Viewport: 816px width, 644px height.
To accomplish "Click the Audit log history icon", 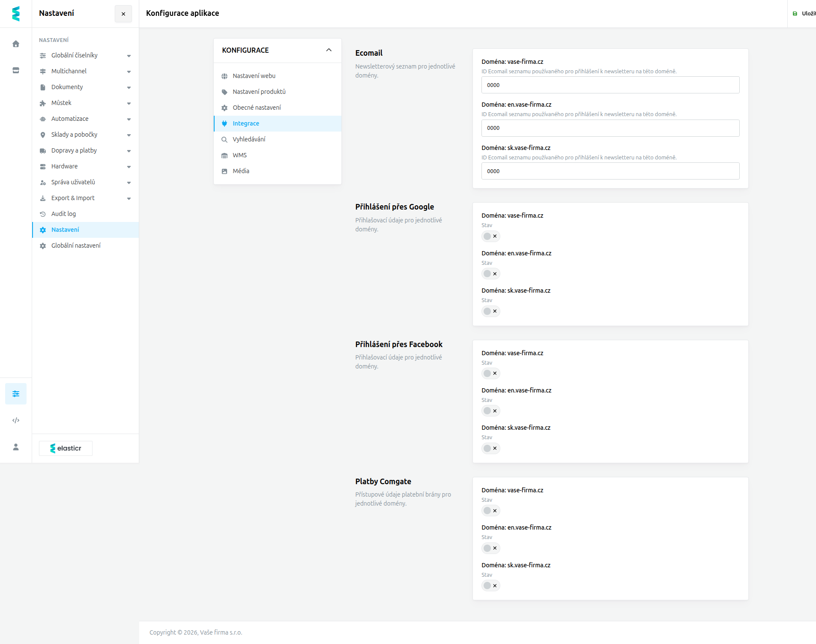I will (43, 214).
